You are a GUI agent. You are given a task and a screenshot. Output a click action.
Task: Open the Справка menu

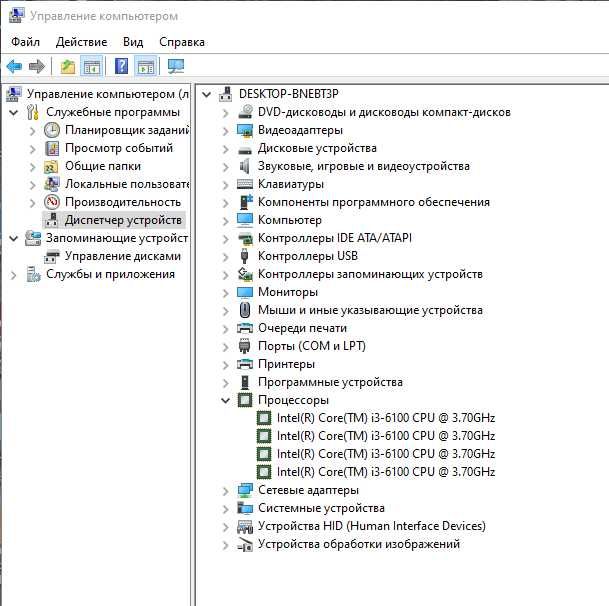click(x=182, y=42)
